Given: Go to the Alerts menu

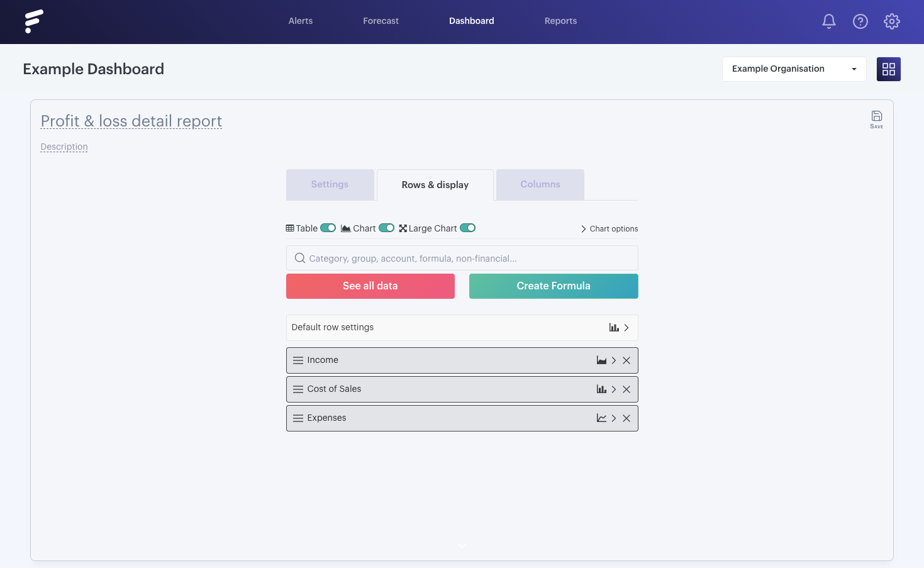Looking at the screenshot, I should (301, 21).
